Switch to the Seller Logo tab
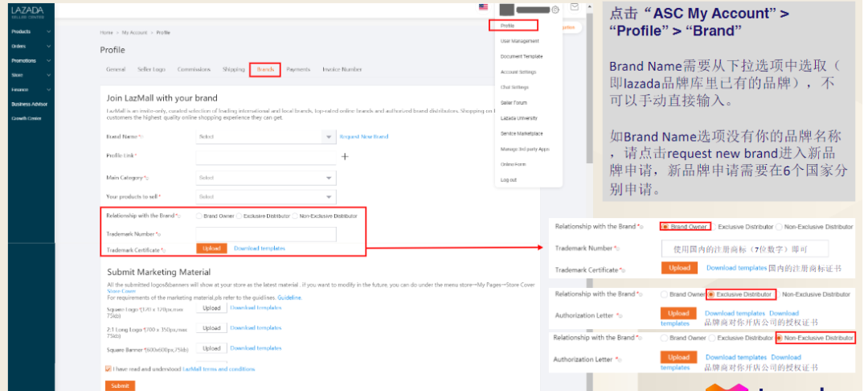This screenshot has height=391, width=868. click(x=151, y=69)
